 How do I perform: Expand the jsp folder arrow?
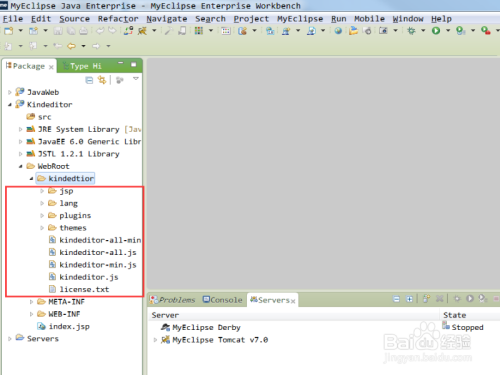[x=42, y=191]
